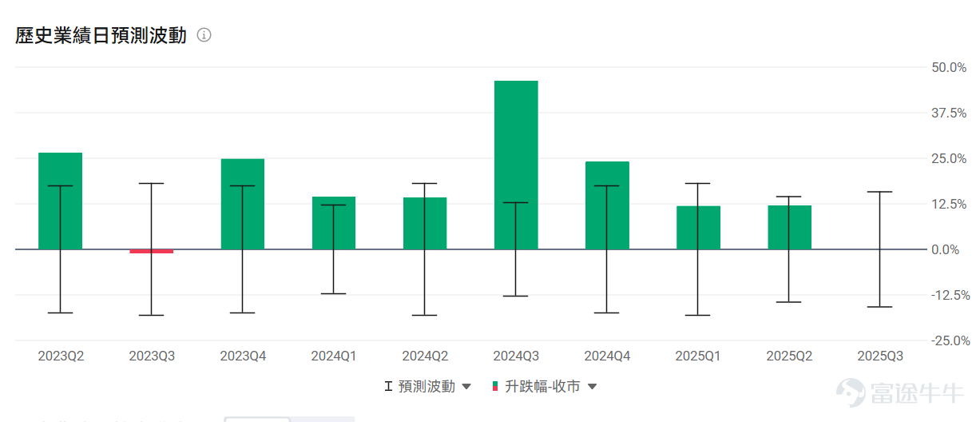Click the 2024Q3 axis label
This screenshot has height=422, width=980.
[516, 356]
